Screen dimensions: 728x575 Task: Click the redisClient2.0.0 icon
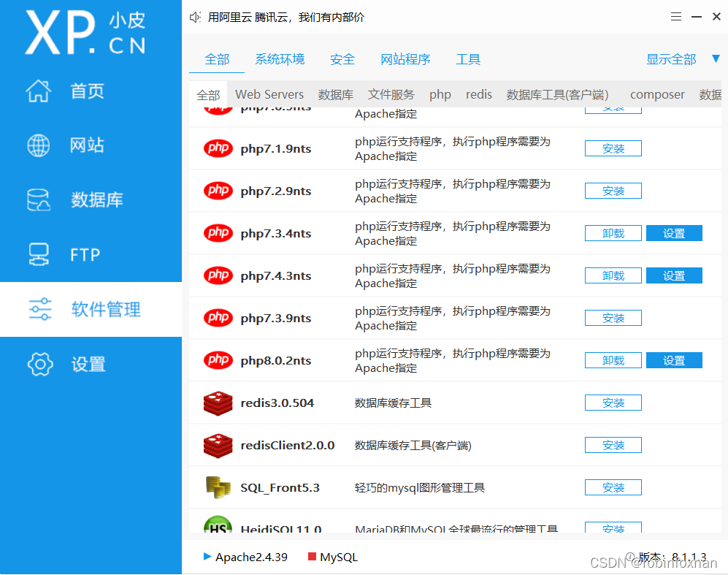coord(218,446)
